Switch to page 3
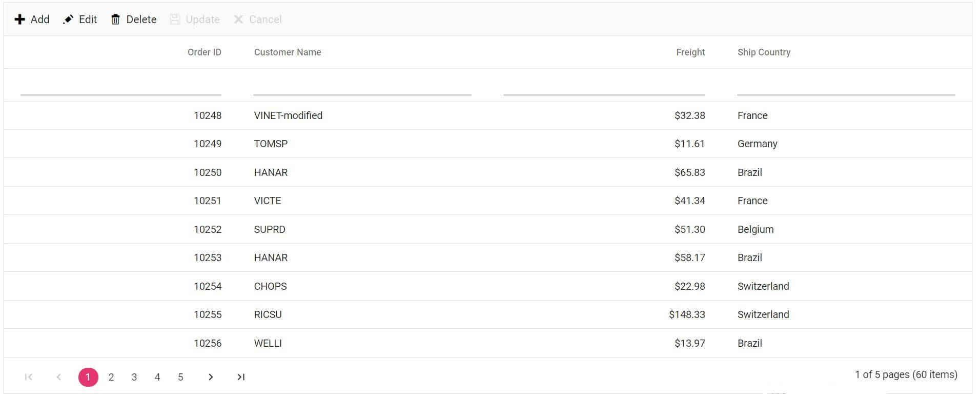The width and height of the screenshot is (980, 397). pos(134,377)
